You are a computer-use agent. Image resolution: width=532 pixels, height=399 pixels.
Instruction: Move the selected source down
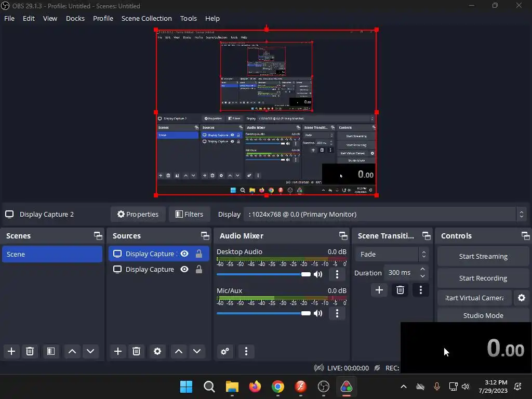[197, 351]
